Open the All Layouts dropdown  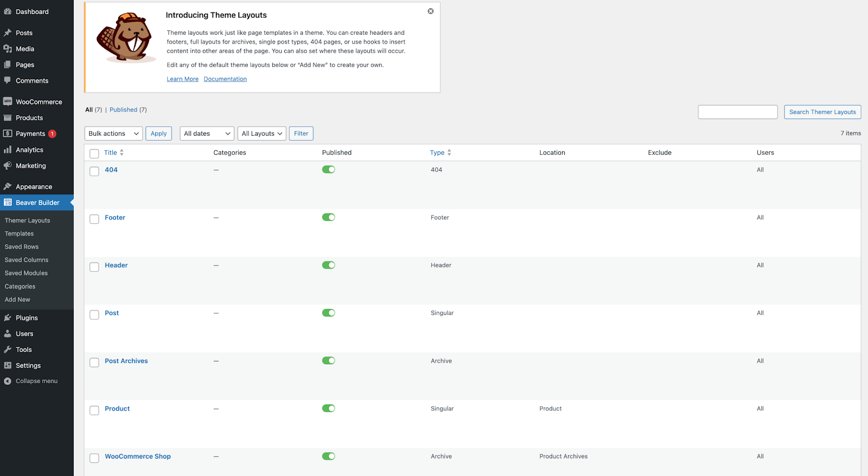click(262, 134)
